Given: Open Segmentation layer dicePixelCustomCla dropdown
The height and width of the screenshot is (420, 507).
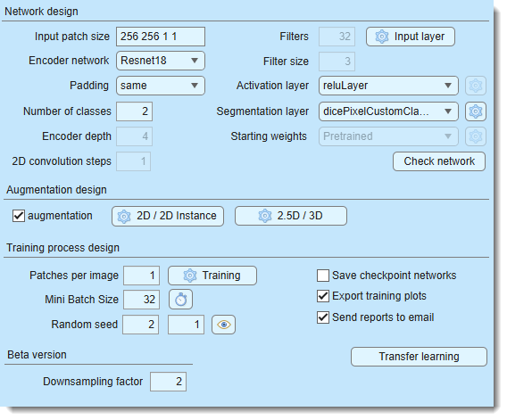Looking at the screenshot, I should pyautogui.click(x=388, y=111).
